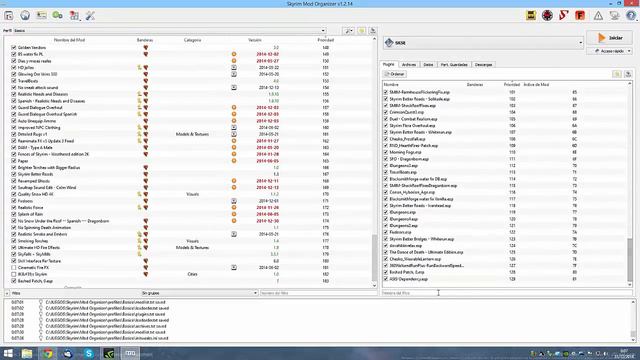This screenshot has height=360, width=640.
Task: Click the restore backup icon above mod list
Action: 362,31
